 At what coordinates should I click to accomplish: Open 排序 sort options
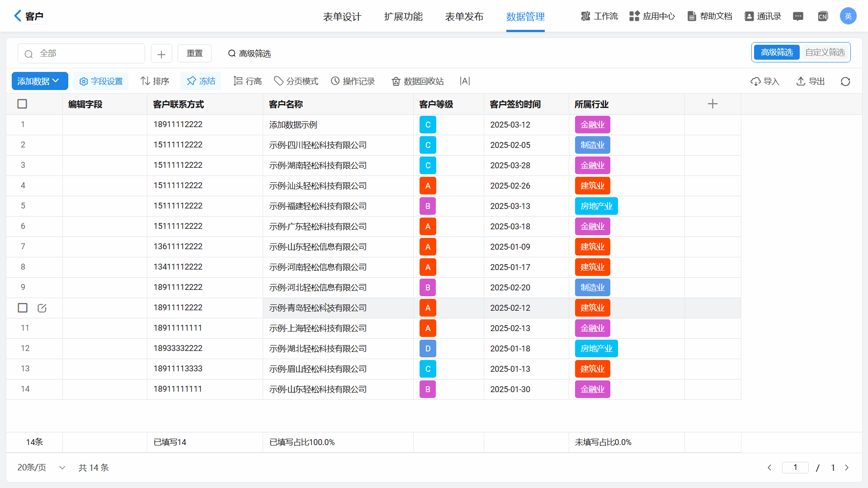[155, 81]
